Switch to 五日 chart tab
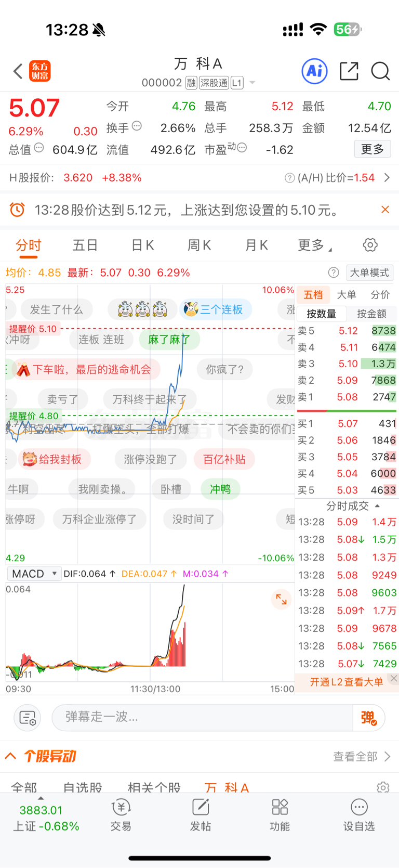 (x=85, y=245)
